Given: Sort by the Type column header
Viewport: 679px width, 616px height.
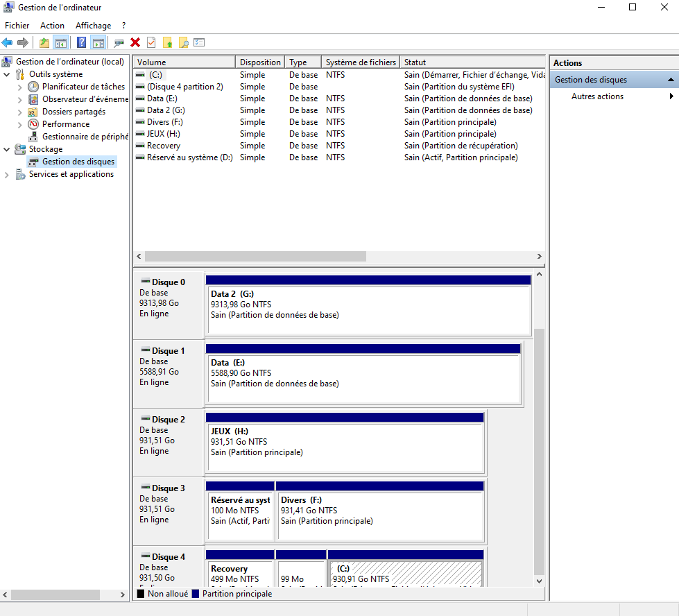Looking at the screenshot, I should 302,62.
